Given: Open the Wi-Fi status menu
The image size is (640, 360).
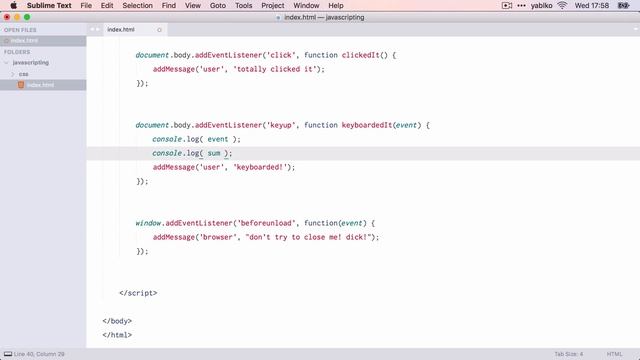Looking at the screenshot, I should coord(562,5).
